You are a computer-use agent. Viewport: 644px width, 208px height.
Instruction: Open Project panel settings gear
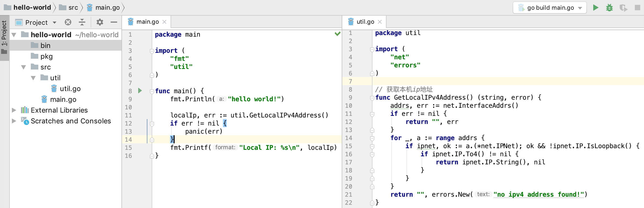(x=100, y=22)
